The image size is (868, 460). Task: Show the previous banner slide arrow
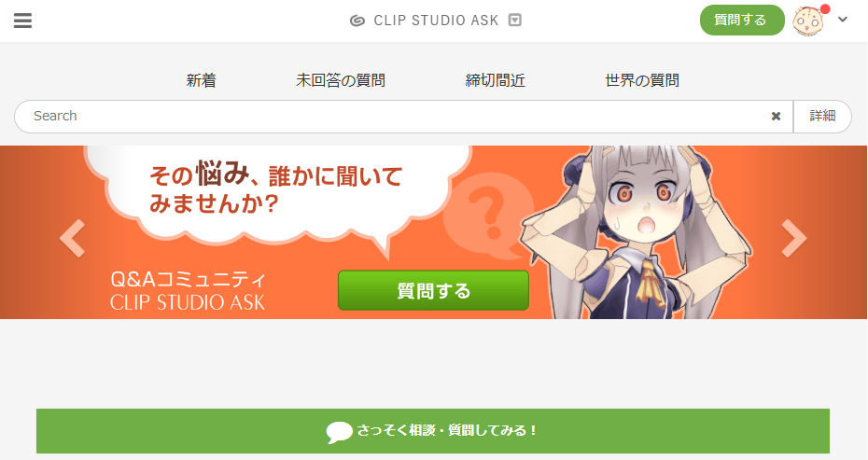(x=73, y=239)
